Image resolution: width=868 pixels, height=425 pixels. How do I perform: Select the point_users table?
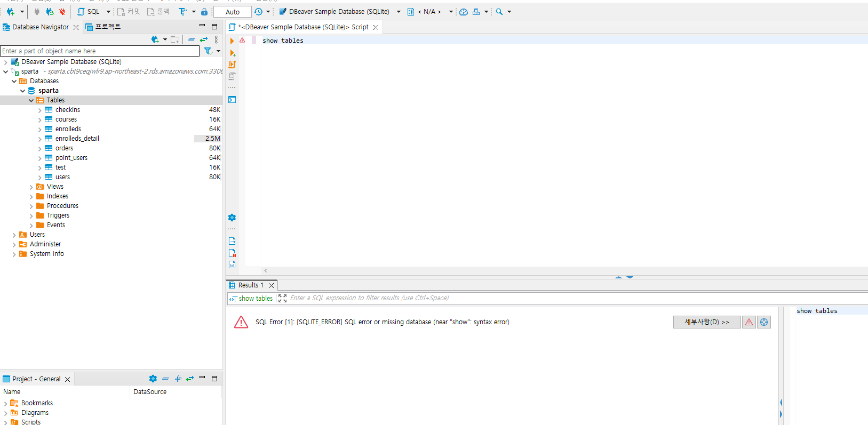click(71, 158)
